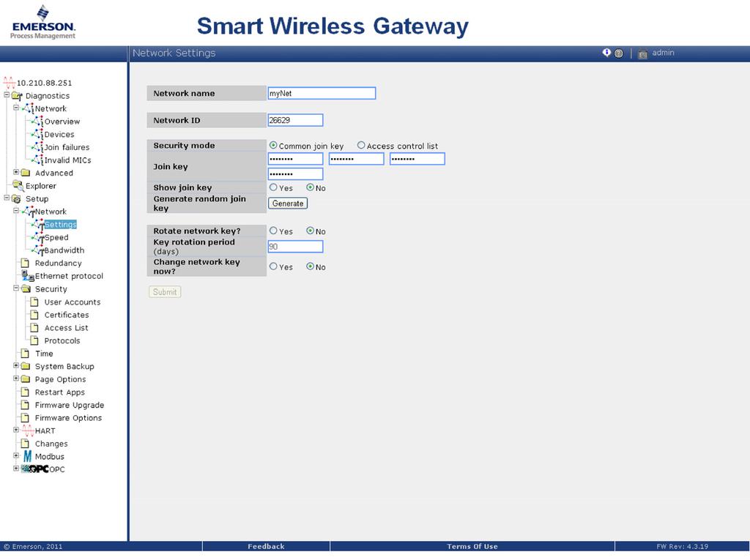This screenshot has width=750, height=560.
Task: Click the Ethernet protocol computer icon
Action: pyautogui.click(x=27, y=275)
